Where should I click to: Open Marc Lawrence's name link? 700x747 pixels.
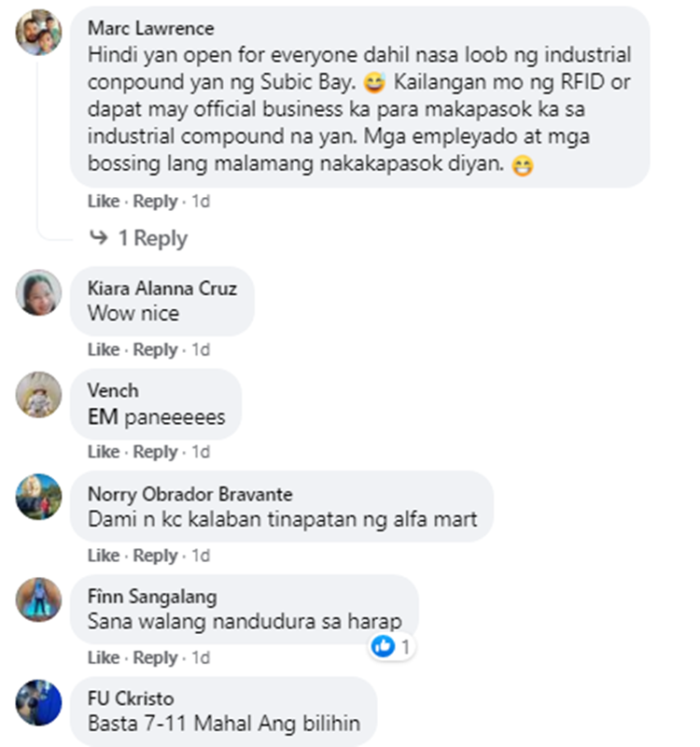[x=150, y=29]
